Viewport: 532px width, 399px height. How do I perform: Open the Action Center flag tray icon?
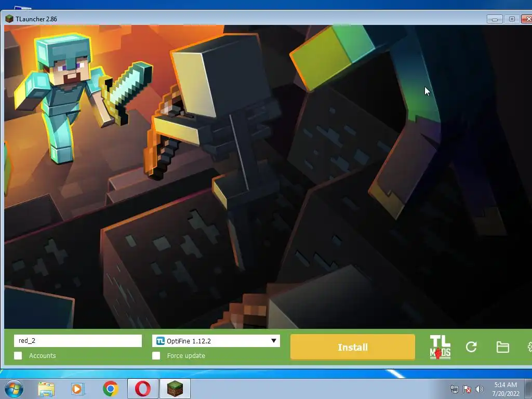point(467,389)
